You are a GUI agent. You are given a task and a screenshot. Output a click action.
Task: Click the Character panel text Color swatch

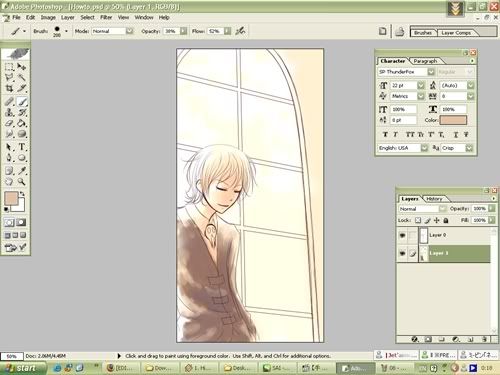pos(453,120)
